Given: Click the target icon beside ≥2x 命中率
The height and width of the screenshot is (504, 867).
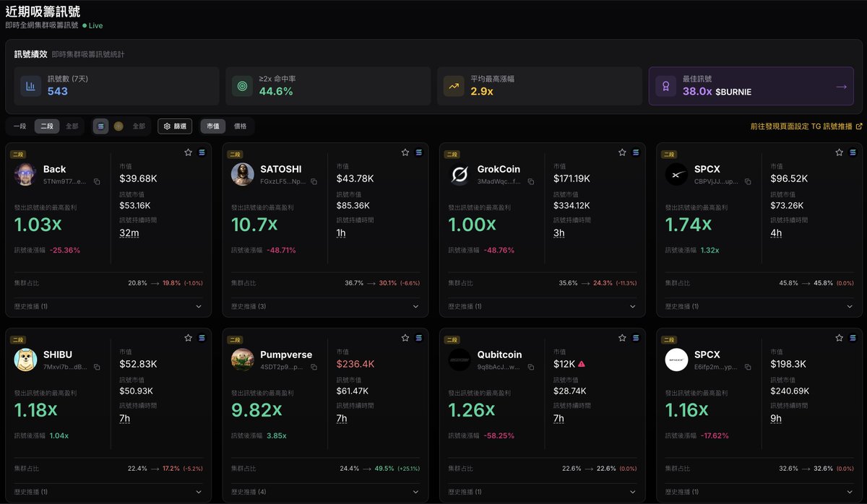Looking at the screenshot, I should tap(243, 87).
